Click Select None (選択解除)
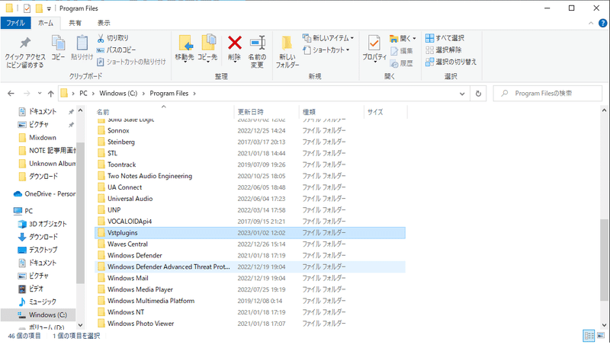The height and width of the screenshot is (364, 610). [444, 49]
